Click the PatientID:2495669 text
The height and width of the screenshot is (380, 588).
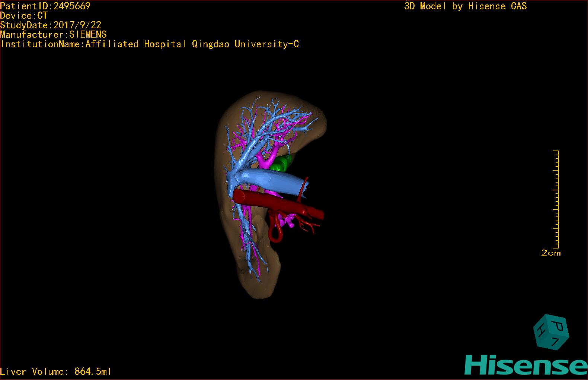pyautogui.click(x=45, y=6)
